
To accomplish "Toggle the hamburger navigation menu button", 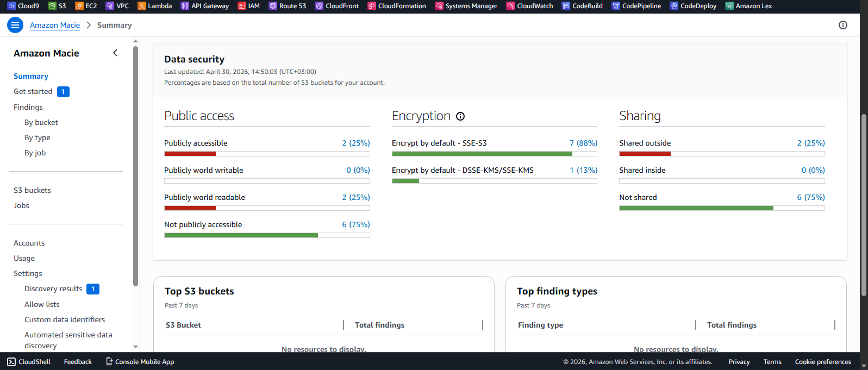I will click(x=15, y=25).
